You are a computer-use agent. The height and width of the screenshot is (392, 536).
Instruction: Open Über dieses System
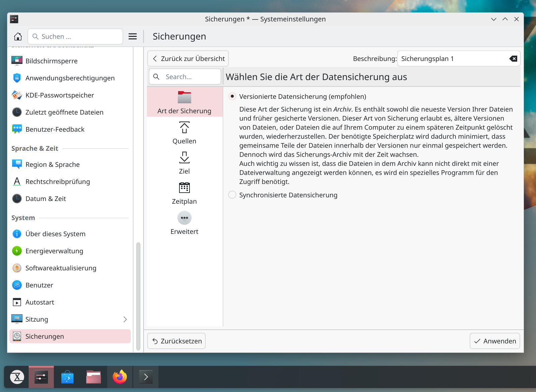click(x=70, y=234)
